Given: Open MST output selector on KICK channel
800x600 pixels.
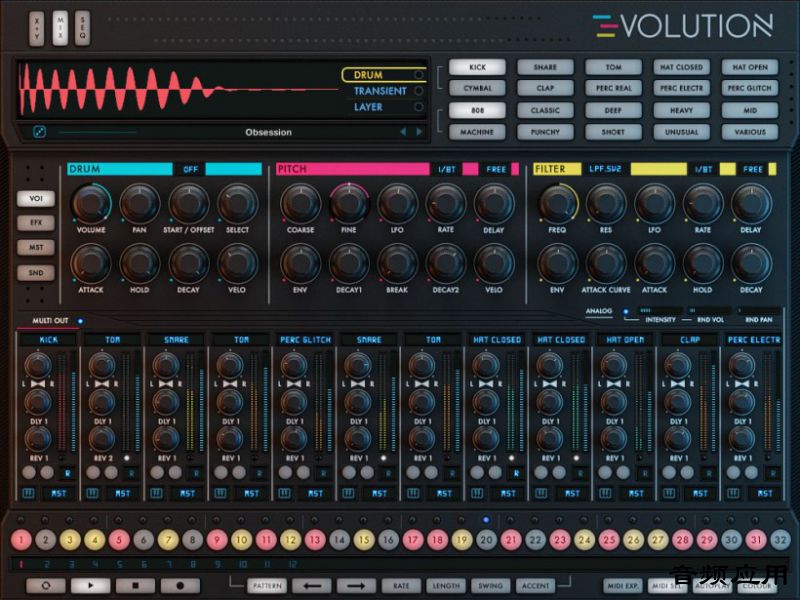Looking at the screenshot, I should click(59, 493).
